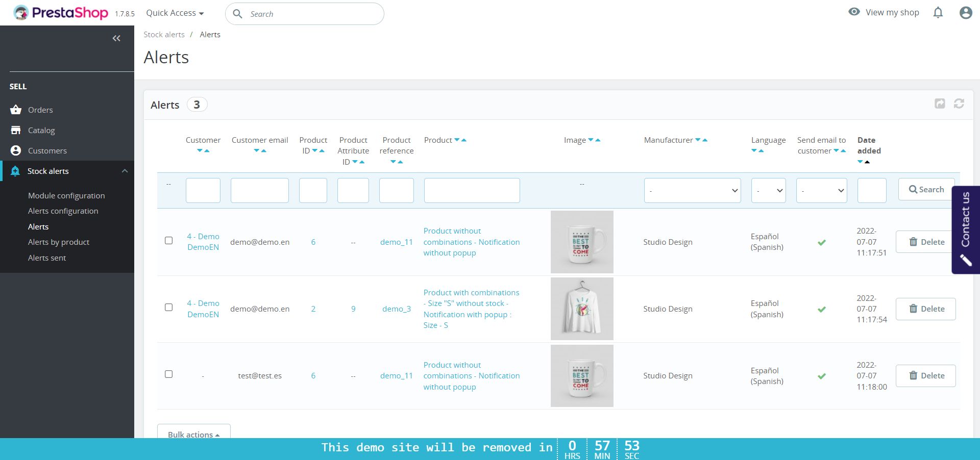
Task: Sort Product column ascending
Action: click(x=464, y=140)
